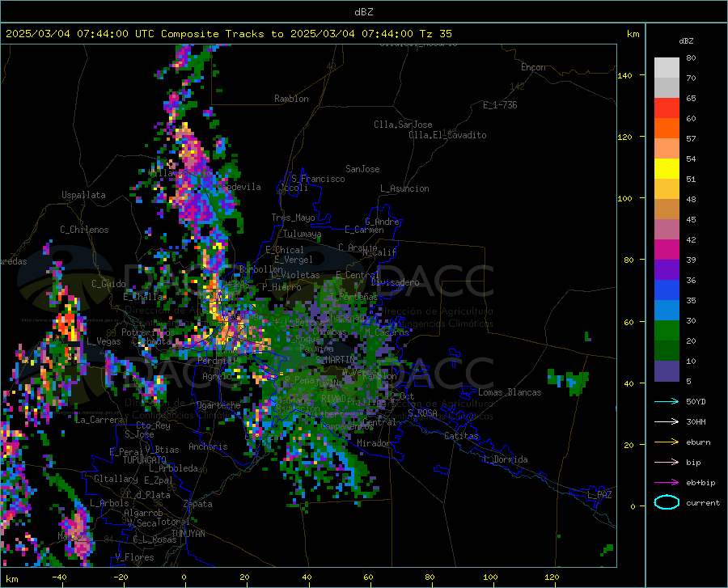
Task: Select the 51-54 dBZ bright yellow swatch
Action: [x=667, y=169]
